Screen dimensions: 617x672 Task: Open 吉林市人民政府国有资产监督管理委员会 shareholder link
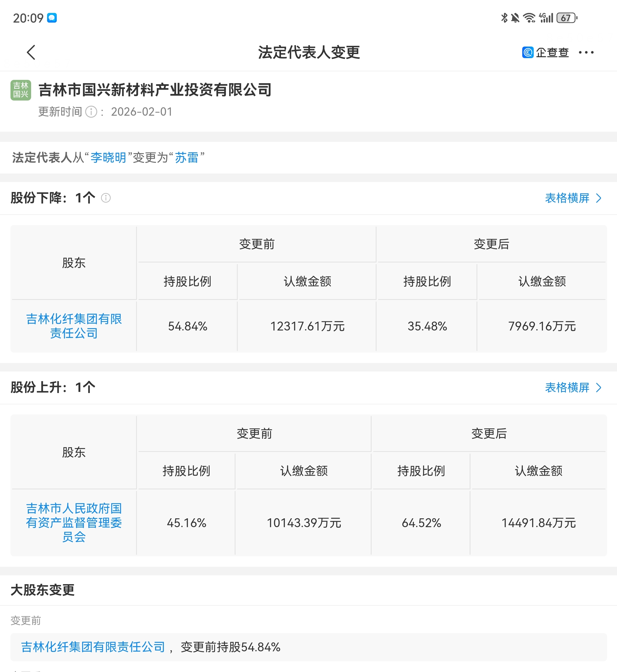(74, 522)
